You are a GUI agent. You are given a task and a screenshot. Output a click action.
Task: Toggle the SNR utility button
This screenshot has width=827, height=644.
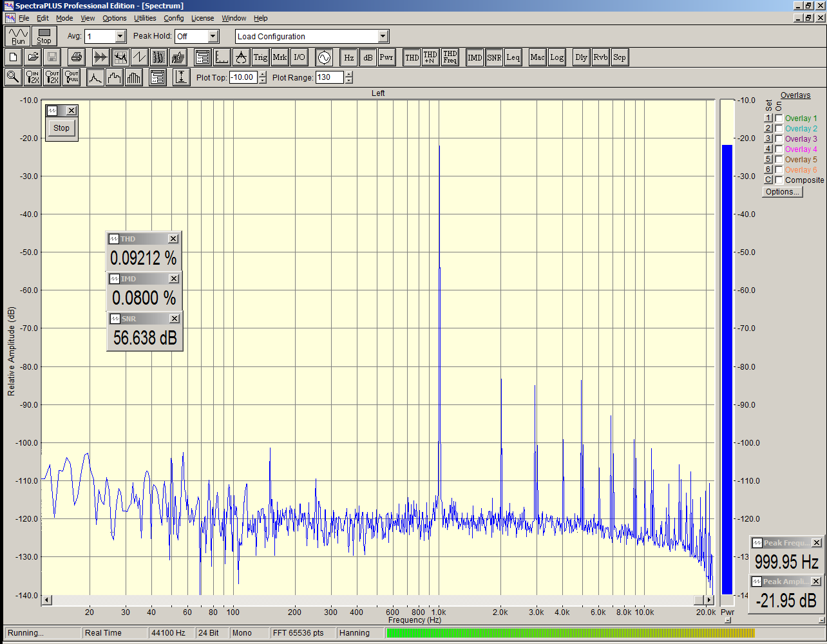click(494, 57)
